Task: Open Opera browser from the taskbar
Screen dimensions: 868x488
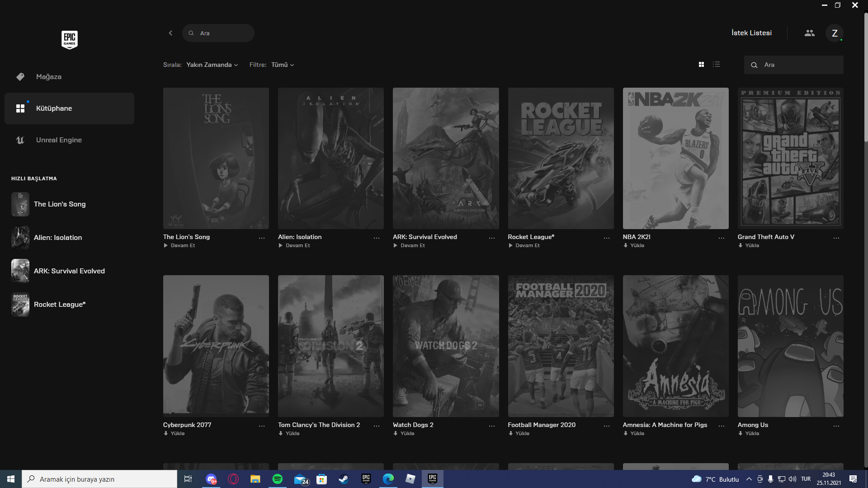Action: pyautogui.click(x=233, y=479)
